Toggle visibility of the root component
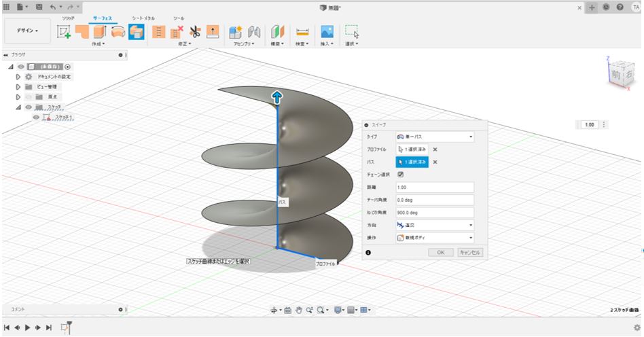This screenshot has height=337, width=644. tap(21, 67)
